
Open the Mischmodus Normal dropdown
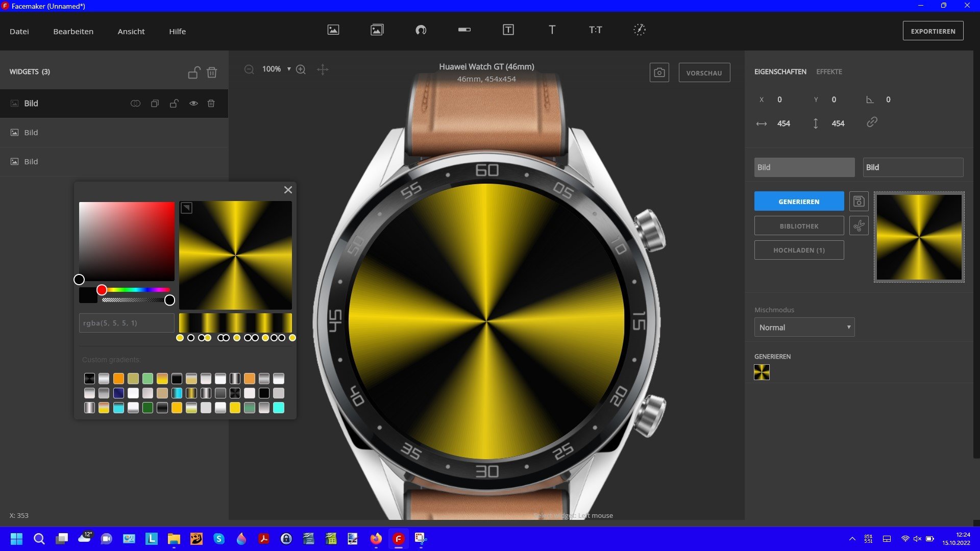[804, 328]
